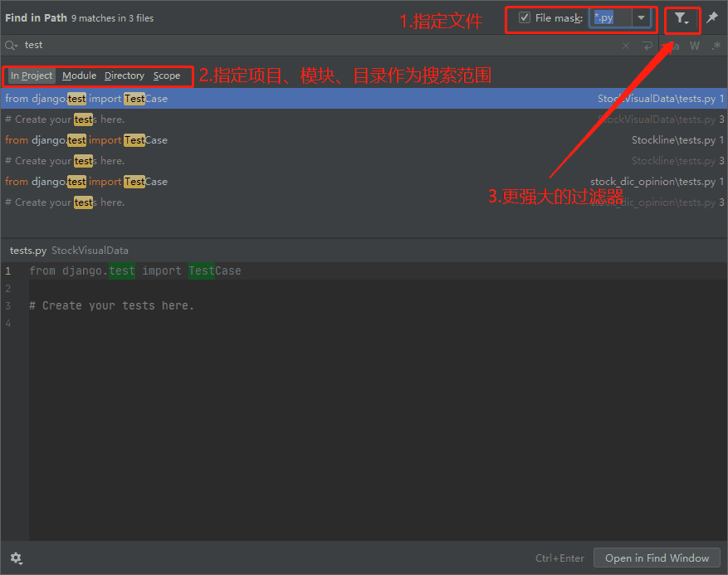Screen dimensions: 728x575
Task: Open the filter options funnel icon
Action: click(x=681, y=18)
